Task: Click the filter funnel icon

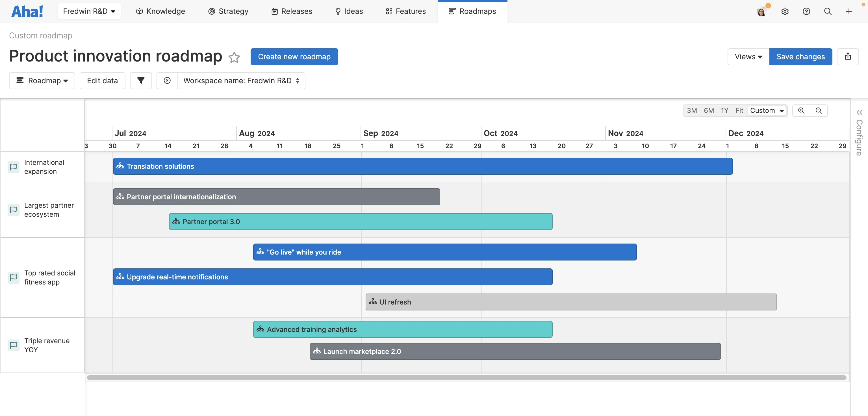Action: [x=141, y=80]
